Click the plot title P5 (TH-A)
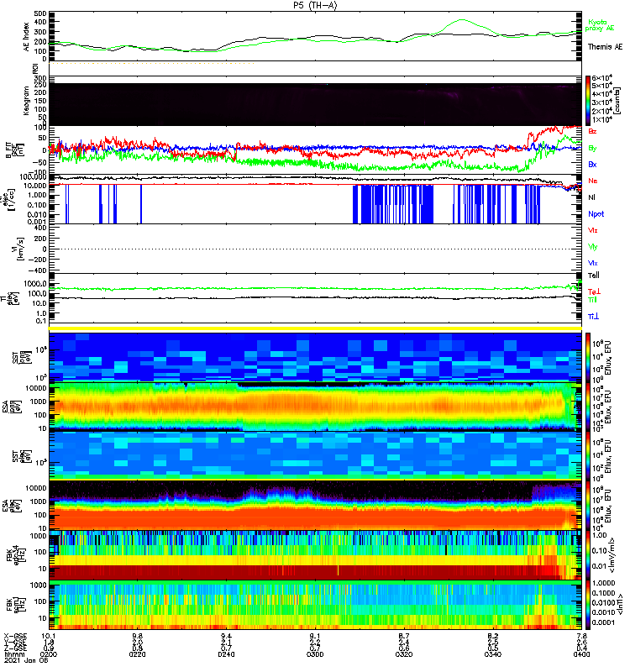630x672 pixels. [315, 5]
